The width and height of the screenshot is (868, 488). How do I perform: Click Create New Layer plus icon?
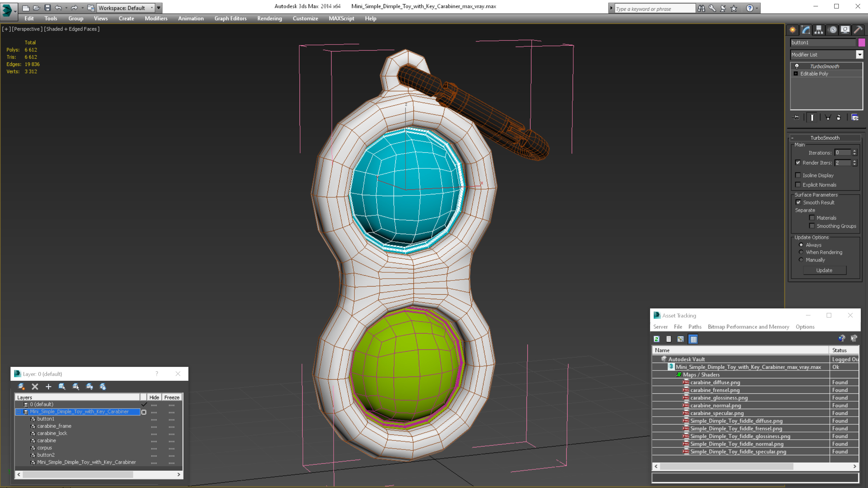pyautogui.click(x=49, y=386)
